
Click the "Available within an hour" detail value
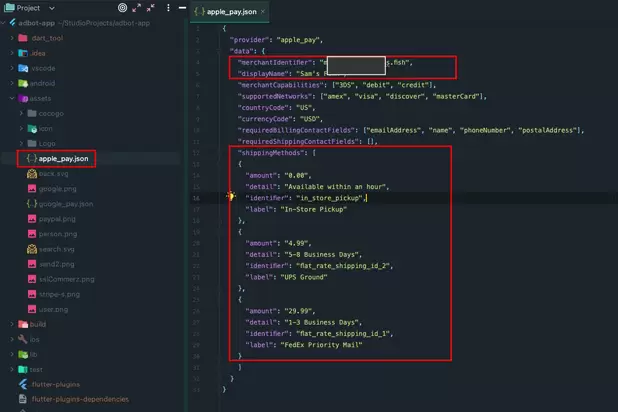pos(337,187)
